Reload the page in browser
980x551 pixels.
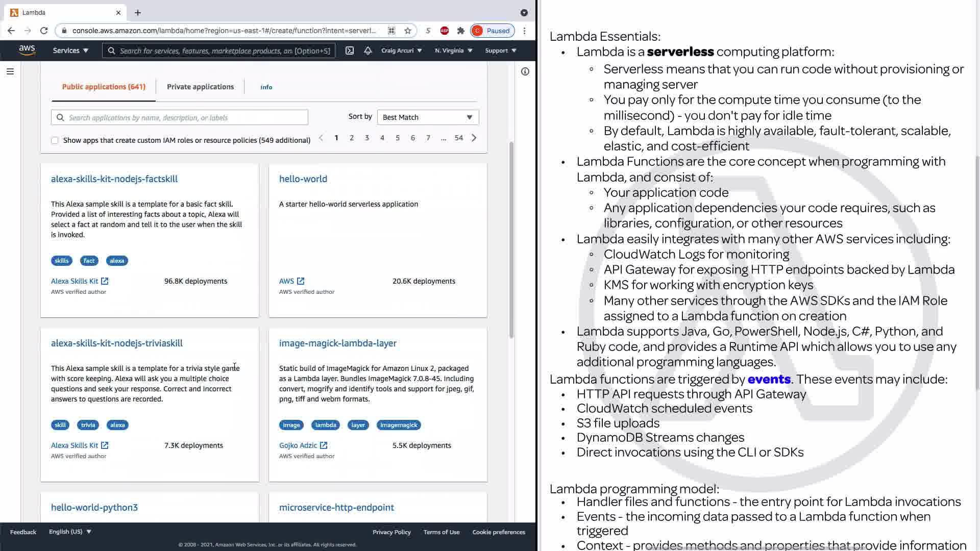[44, 31]
